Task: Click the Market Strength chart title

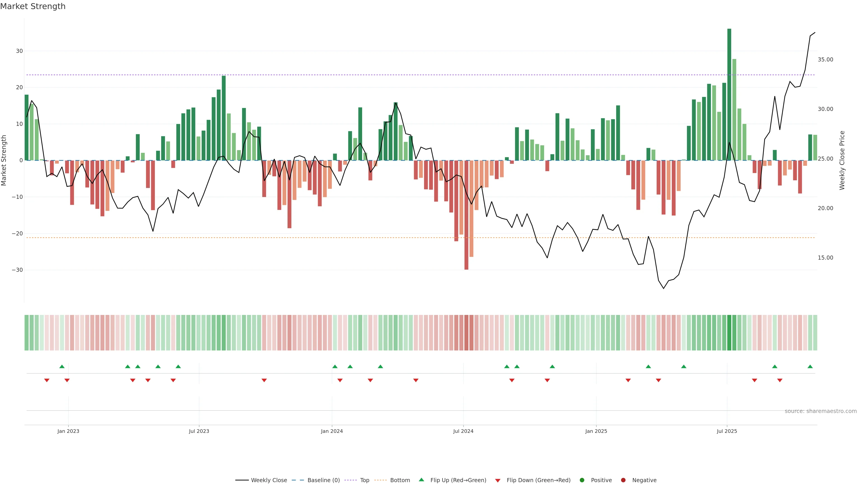Action: point(33,6)
